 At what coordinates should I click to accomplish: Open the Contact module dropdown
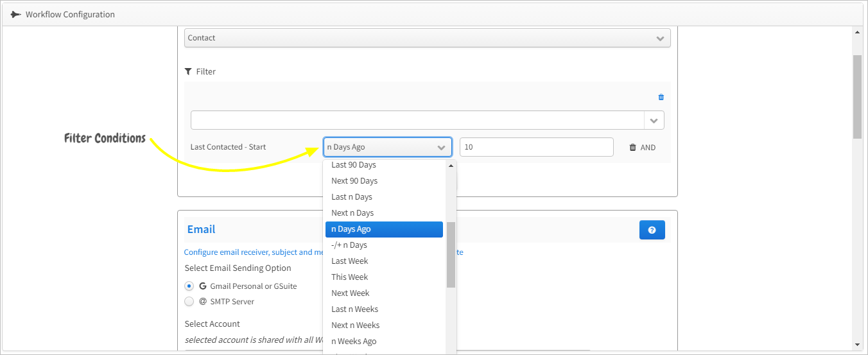(x=428, y=38)
